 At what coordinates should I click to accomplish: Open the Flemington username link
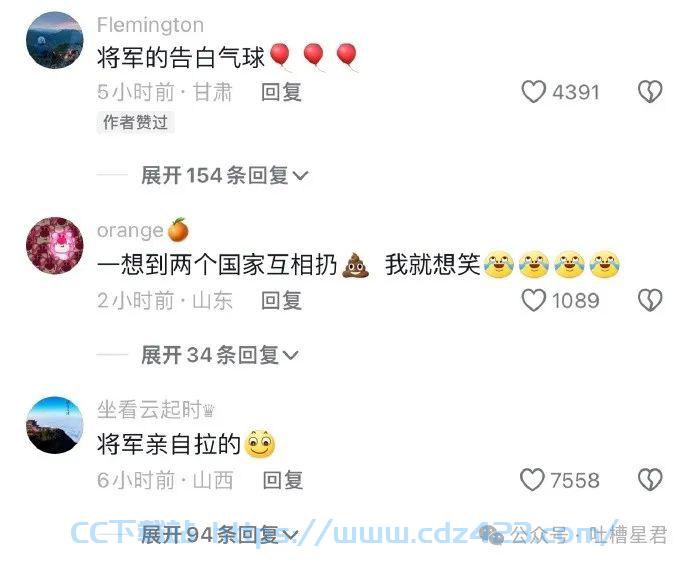click(x=150, y=25)
